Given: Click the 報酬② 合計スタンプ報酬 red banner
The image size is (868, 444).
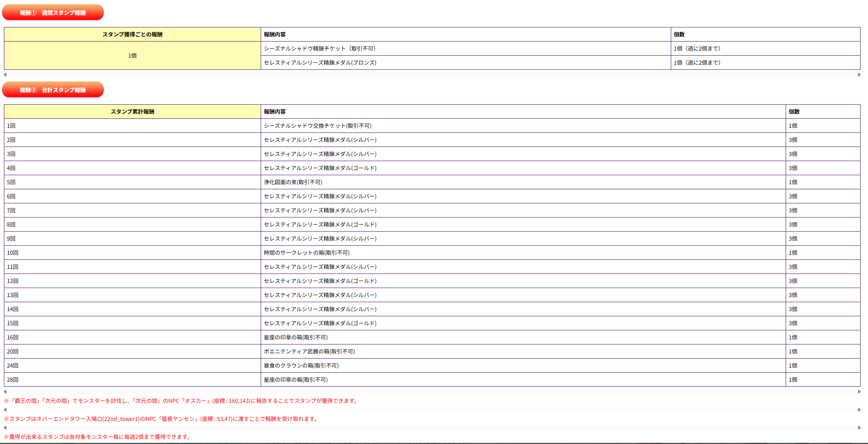Looking at the screenshot, I should coord(53,90).
